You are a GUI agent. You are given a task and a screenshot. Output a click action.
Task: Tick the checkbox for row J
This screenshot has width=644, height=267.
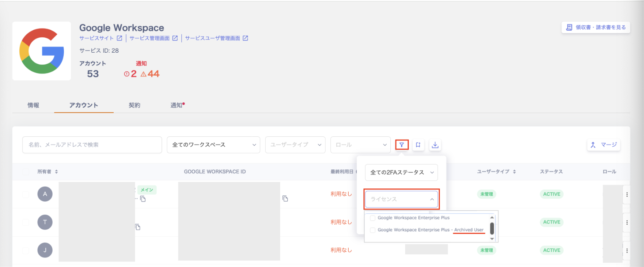click(x=26, y=250)
